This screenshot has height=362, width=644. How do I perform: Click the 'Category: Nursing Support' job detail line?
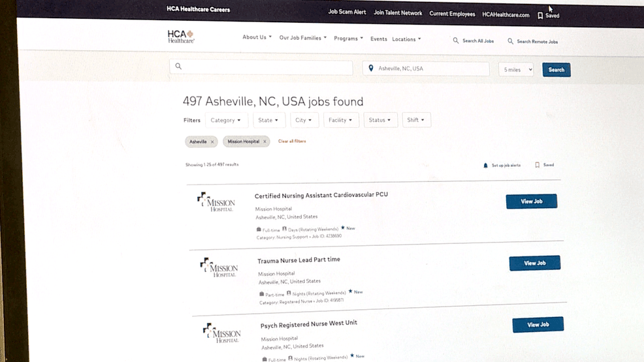[299, 237]
